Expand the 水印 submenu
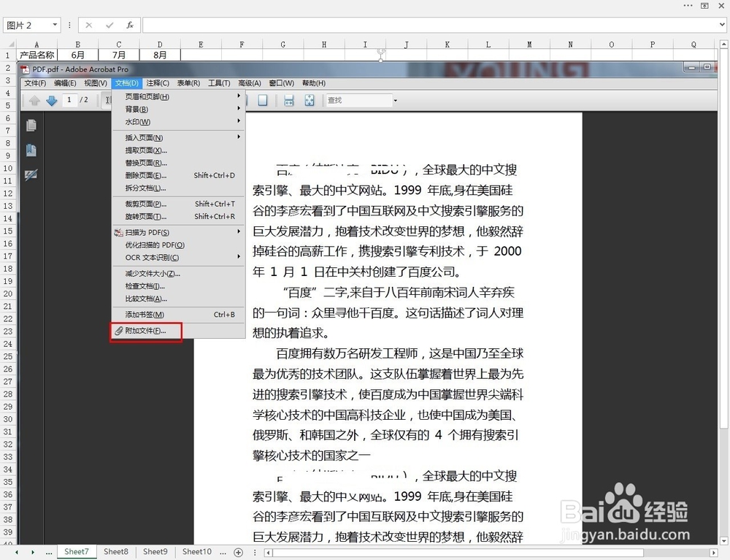Viewport: 730px width, 560px height. 239,121
